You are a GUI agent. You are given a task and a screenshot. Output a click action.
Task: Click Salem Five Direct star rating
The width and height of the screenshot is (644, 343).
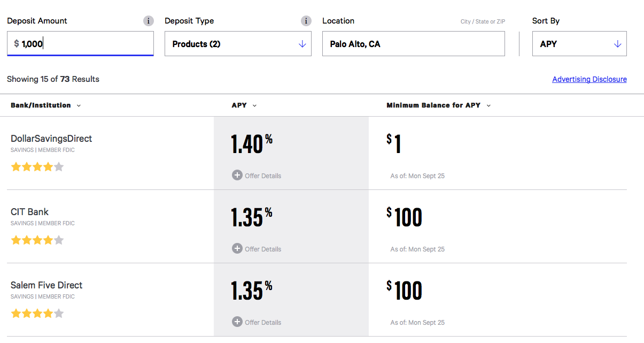pyautogui.click(x=37, y=314)
